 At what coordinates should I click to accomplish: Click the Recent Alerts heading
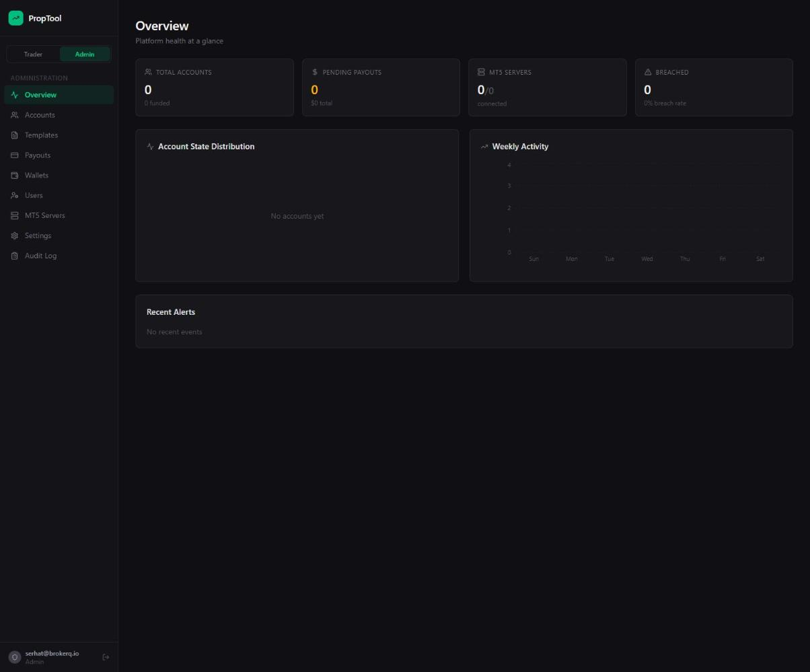point(171,312)
